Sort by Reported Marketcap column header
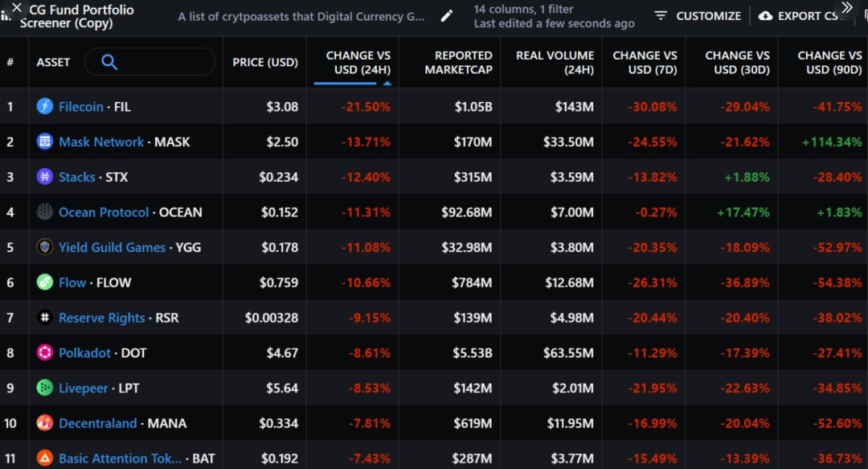The height and width of the screenshot is (469, 868). coord(458,62)
